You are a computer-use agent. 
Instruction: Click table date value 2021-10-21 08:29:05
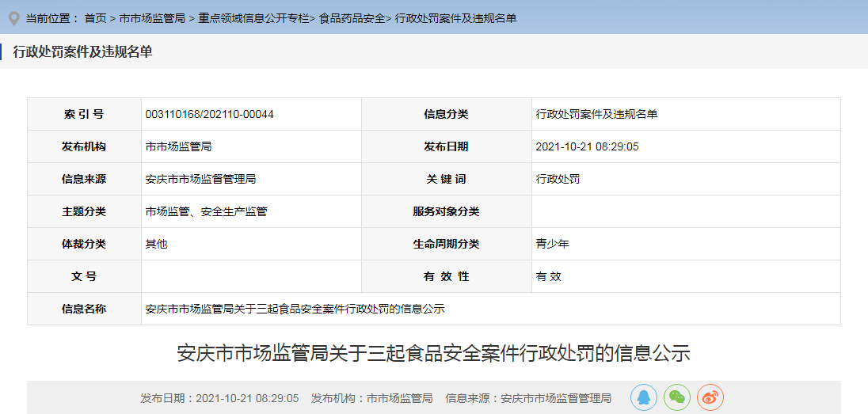[588, 146]
